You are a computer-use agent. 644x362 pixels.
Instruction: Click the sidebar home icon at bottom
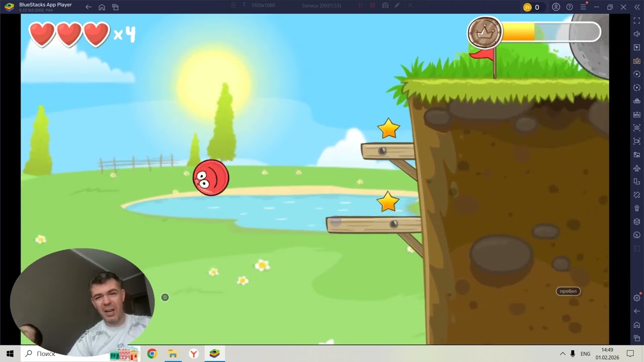point(636,325)
